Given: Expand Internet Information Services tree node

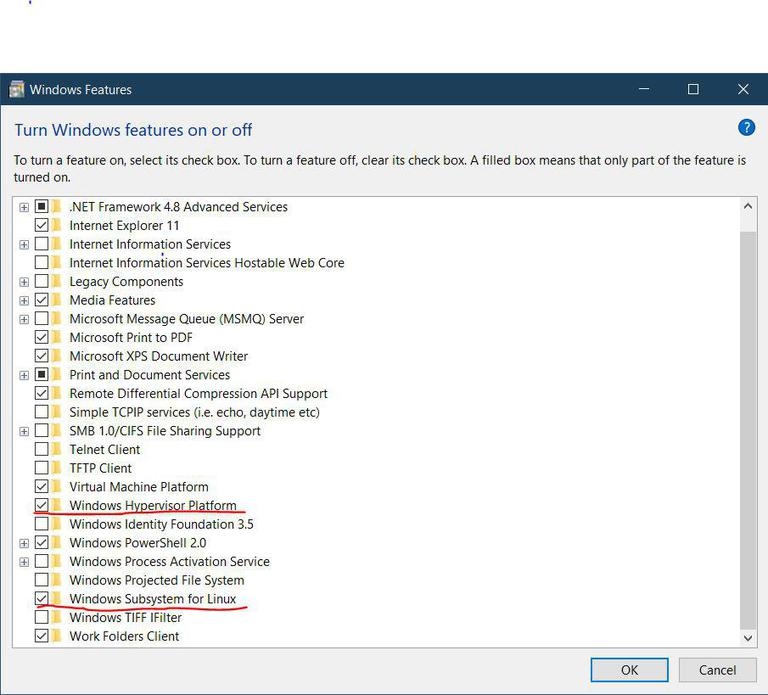Looking at the screenshot, I should [x=24, y=244].
